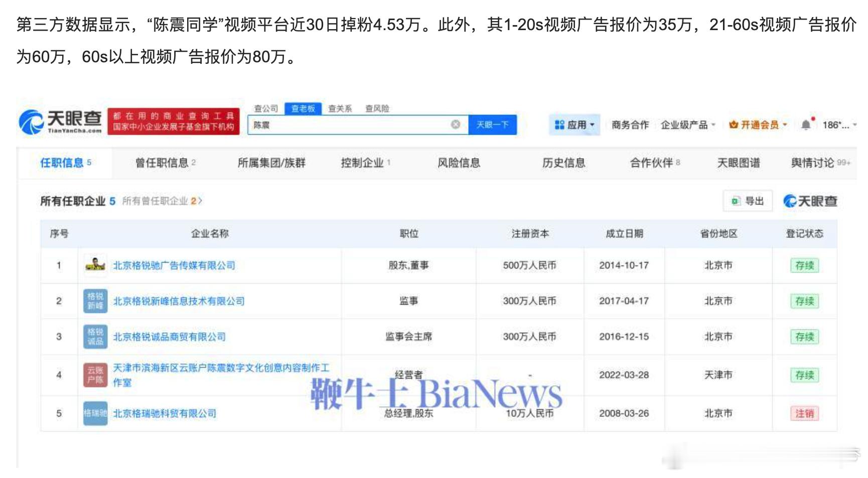Open 所有曾任职企业 past positions link
868x478 pixels.
coord(155,200)
